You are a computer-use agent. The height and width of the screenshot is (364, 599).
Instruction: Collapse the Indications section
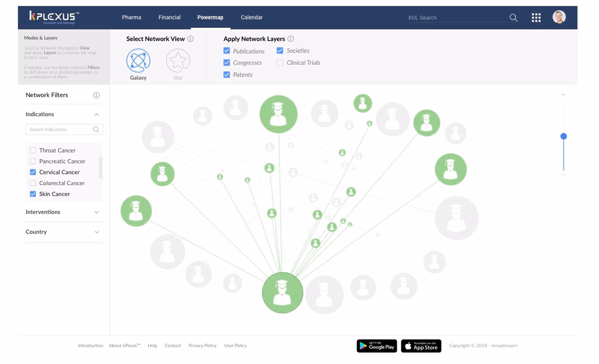[96, 114]
